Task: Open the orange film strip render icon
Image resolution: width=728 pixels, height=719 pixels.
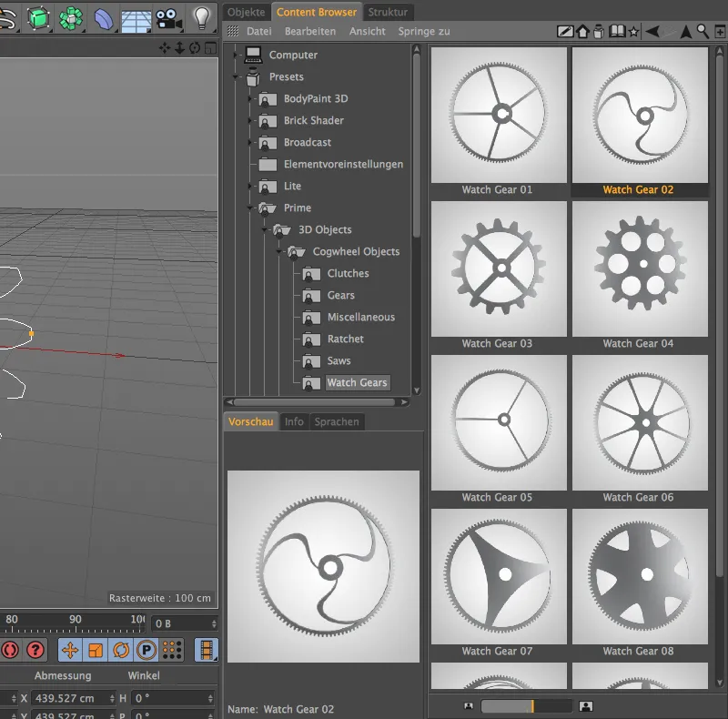Action: (x=207, y=650)
